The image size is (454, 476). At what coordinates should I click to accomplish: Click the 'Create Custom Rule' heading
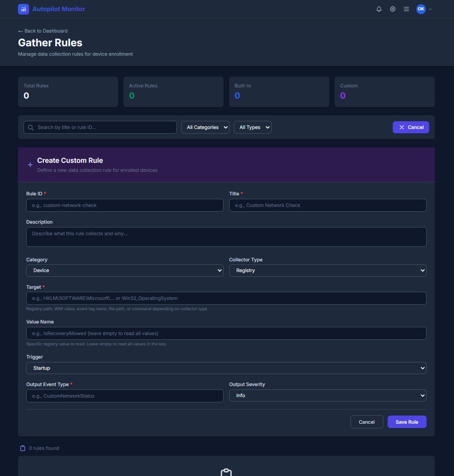tap(70, 160)
